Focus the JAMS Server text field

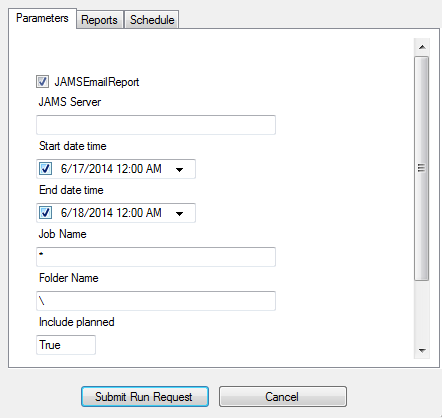pos(156,125)
